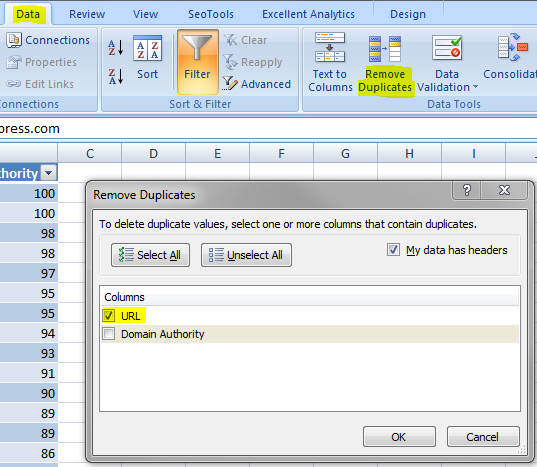Select the cell containing 94
The width and height of the screenshot is (537, 467).
(x=29, y=333)
